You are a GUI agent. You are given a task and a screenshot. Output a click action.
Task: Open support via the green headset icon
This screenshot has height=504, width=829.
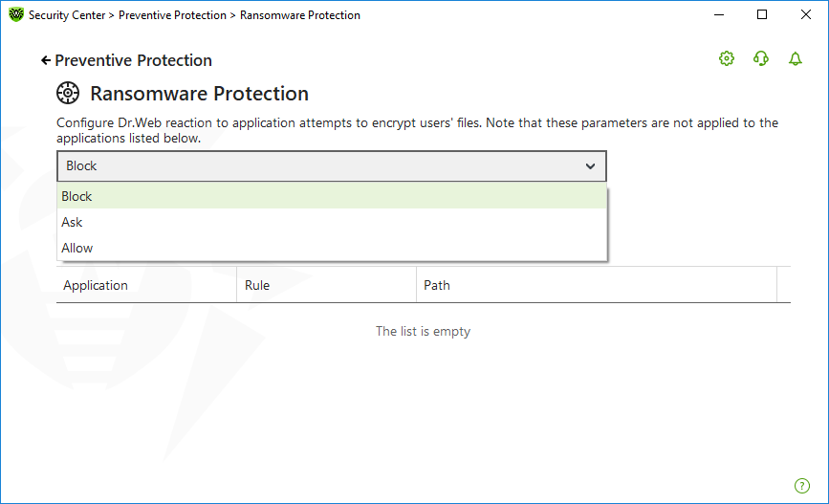[761, 58]
